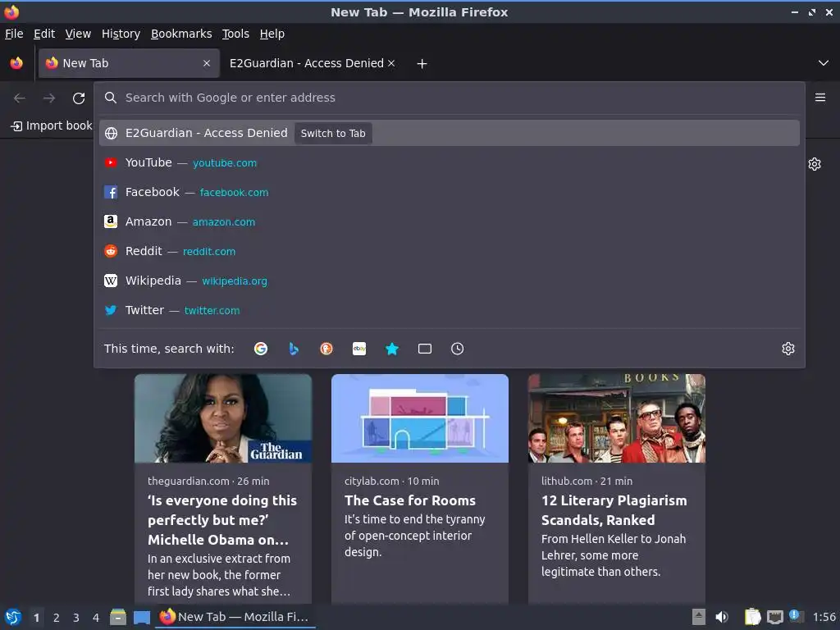
Task: Click the Switch to Tab button
Action: coord(333,134)
